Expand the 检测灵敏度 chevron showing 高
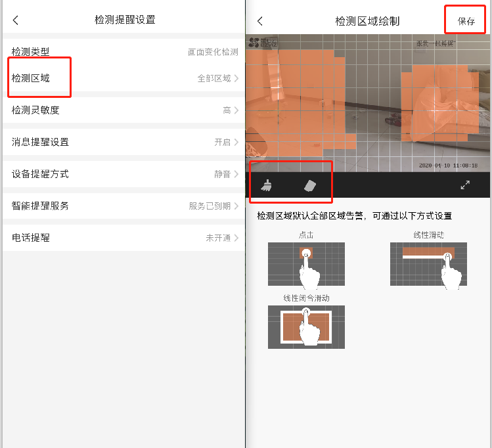The image size is (492, 448). tap(235, 110)
